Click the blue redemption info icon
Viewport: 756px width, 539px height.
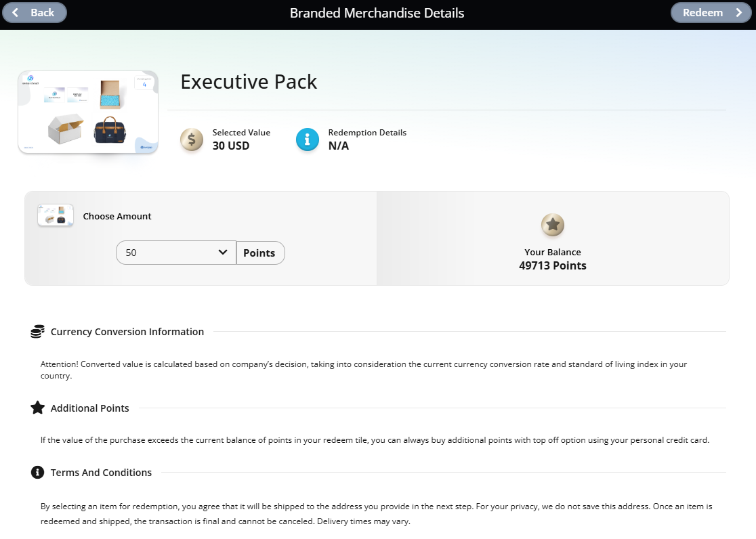coord(307,139)
